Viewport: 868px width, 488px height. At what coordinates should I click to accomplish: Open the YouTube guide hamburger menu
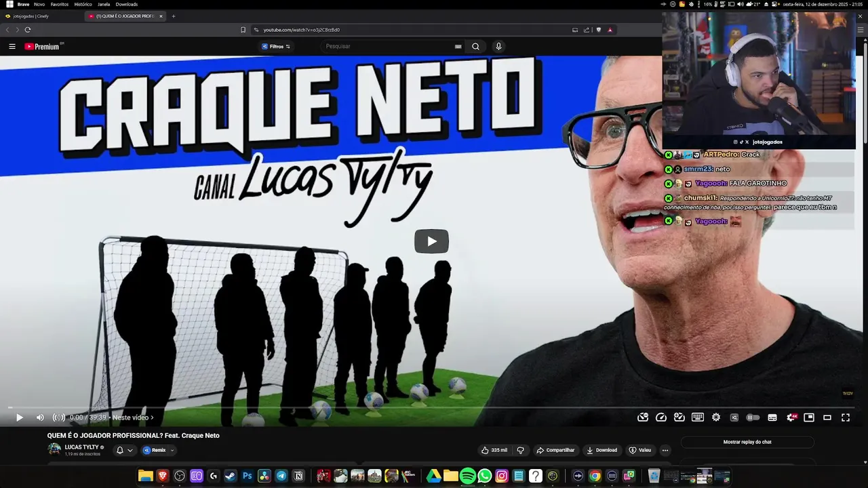12,46
